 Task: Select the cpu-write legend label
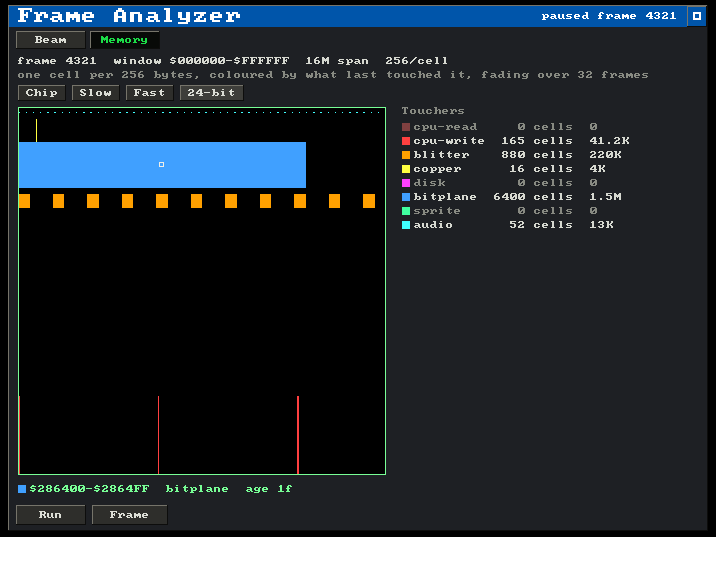(449, 141)
